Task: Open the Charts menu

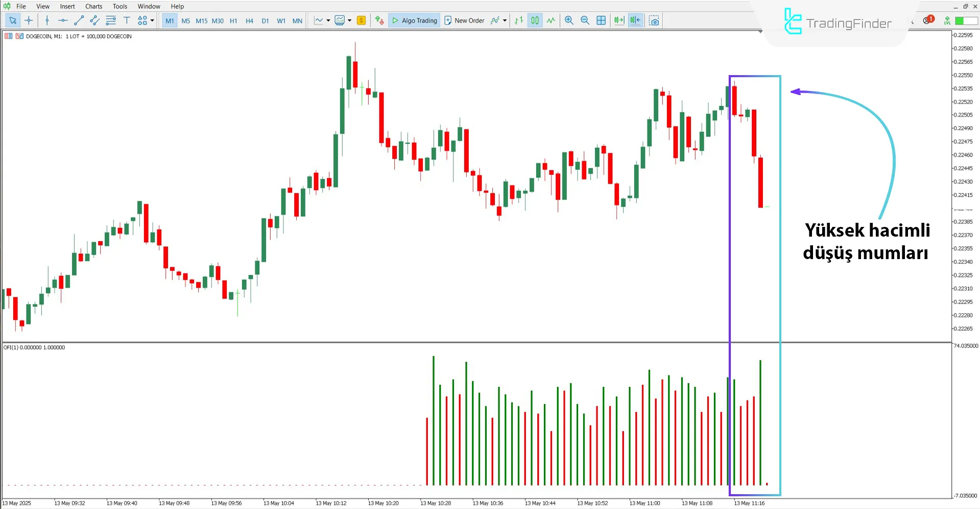Action: 93,6
